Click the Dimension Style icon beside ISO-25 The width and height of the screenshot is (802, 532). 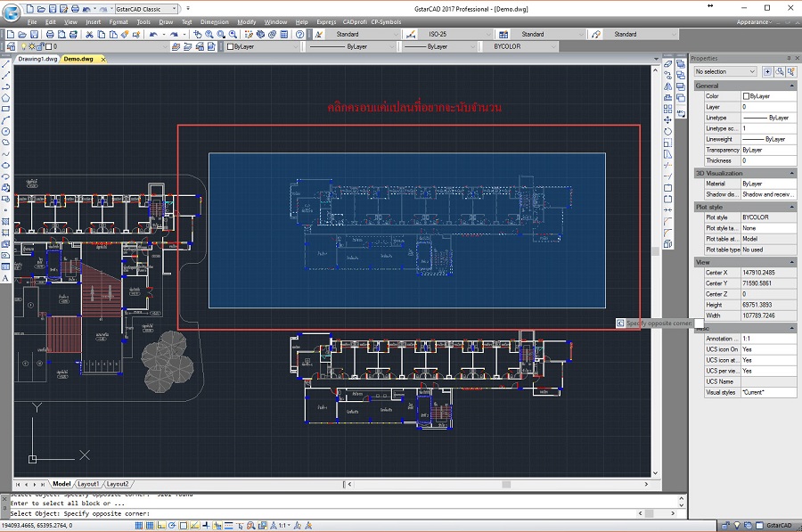point(411,34)
